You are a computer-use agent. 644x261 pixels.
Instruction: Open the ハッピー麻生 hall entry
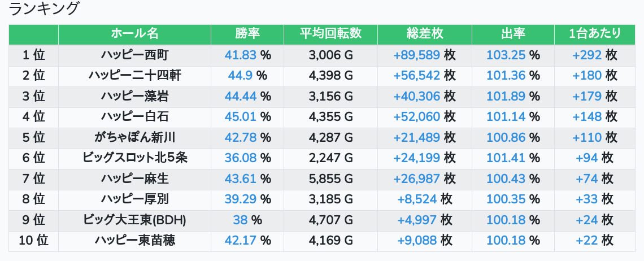[x=134, y=179]
